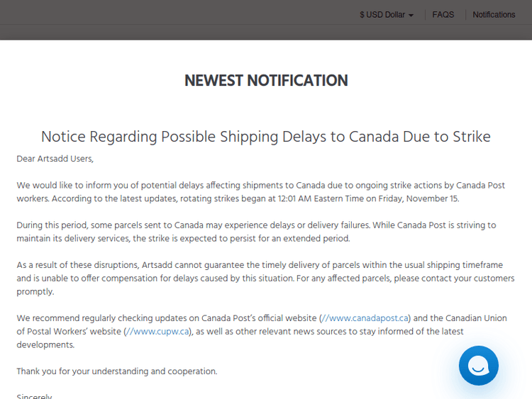This screenshot has height=399, width=532.
Task: Open the FAQS menu item
Action: 443,15
